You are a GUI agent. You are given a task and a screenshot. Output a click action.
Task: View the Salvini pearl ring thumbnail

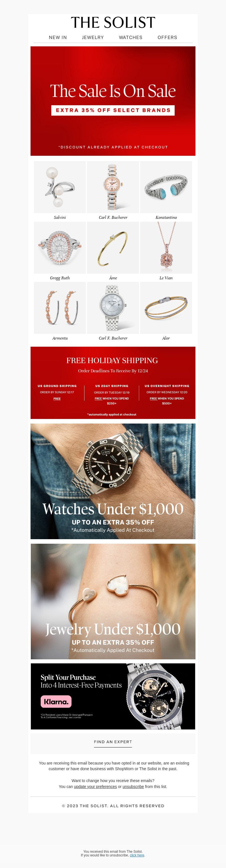(60, 187)
